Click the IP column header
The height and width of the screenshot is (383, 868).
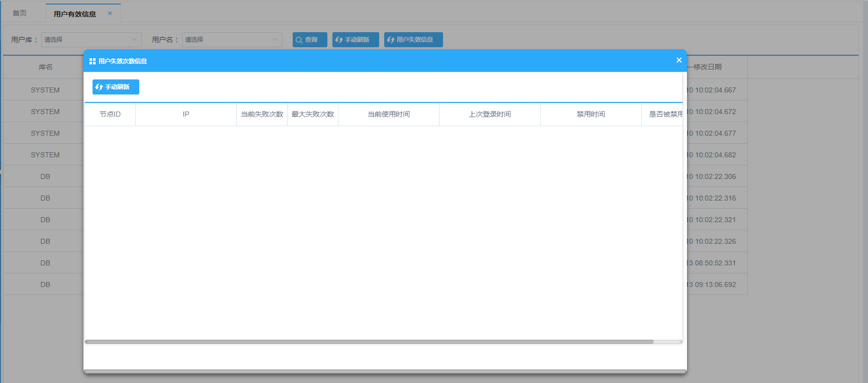pos(186,115)
